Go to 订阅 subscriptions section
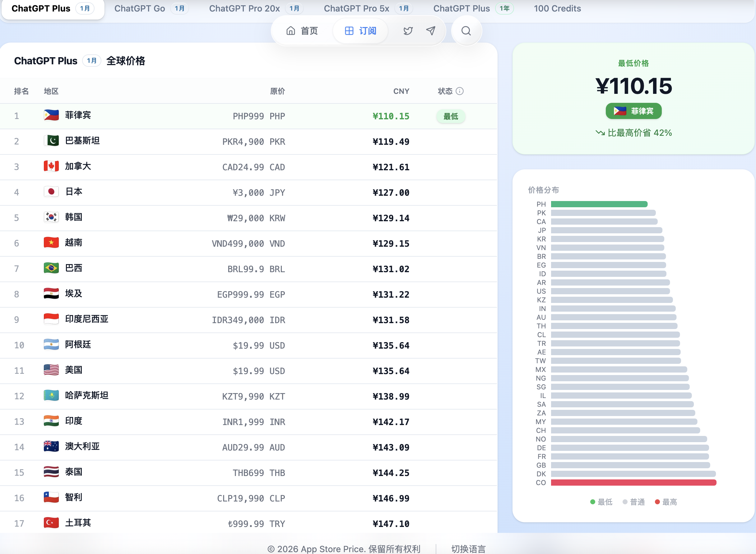This screenshot has width=756, height=554. tap(360, 31)
